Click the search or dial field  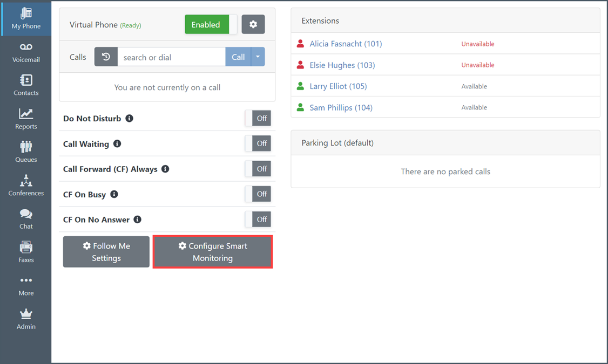point(171,57)
